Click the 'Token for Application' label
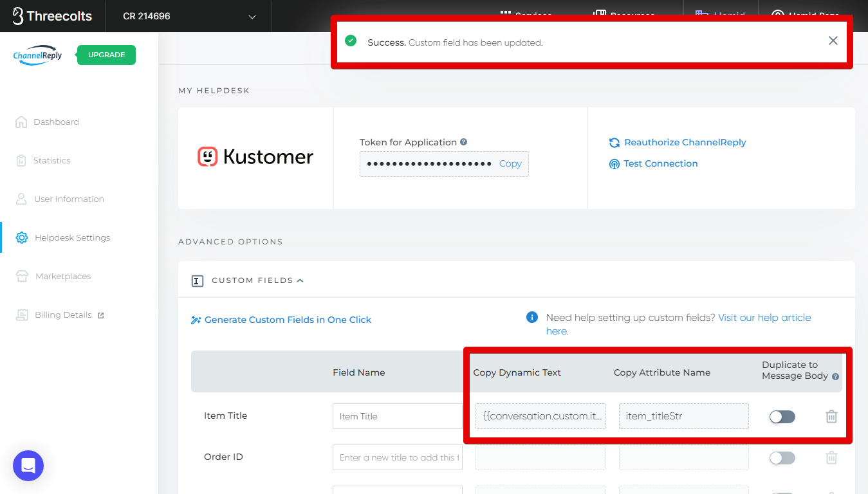 [x=408, y=142]
